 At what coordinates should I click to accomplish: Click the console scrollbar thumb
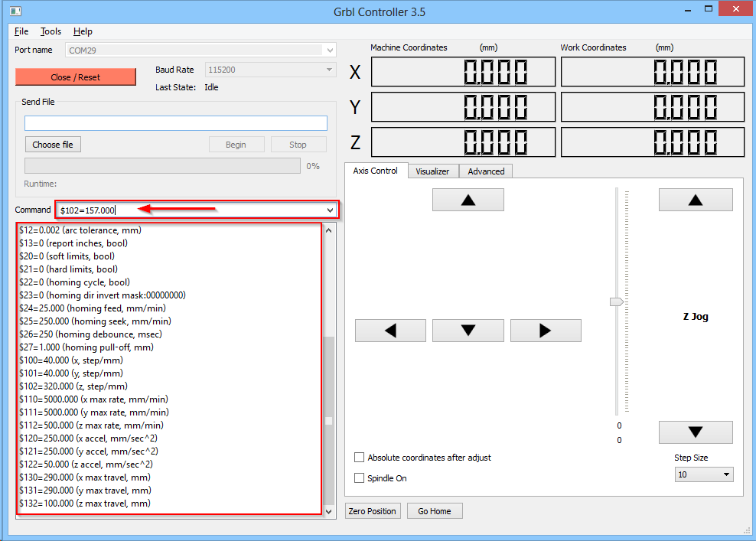329,419
